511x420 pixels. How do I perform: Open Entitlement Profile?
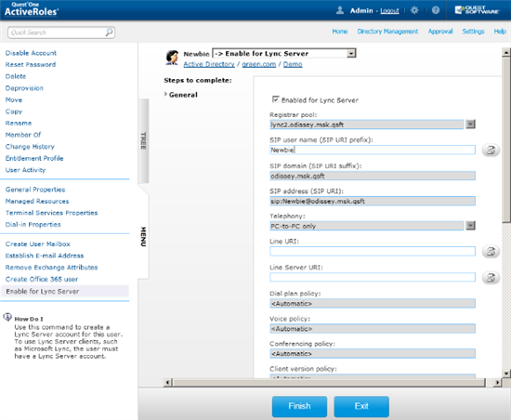34,158
